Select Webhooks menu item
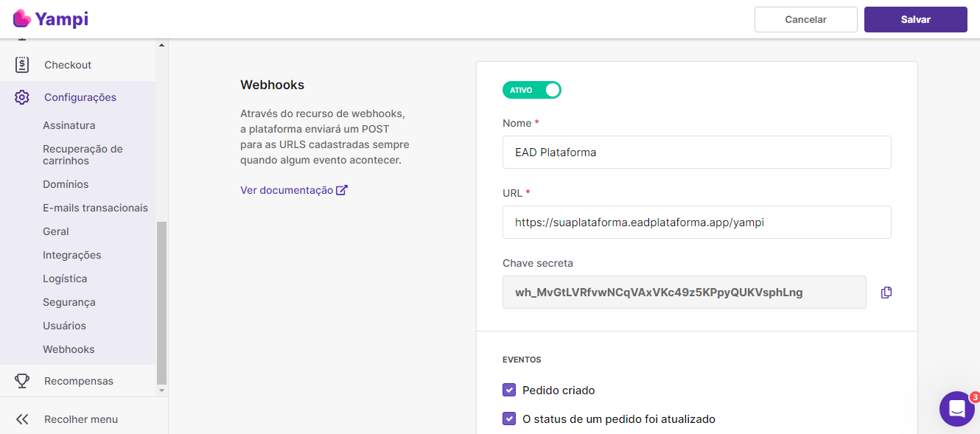 [x=69, y=349]
